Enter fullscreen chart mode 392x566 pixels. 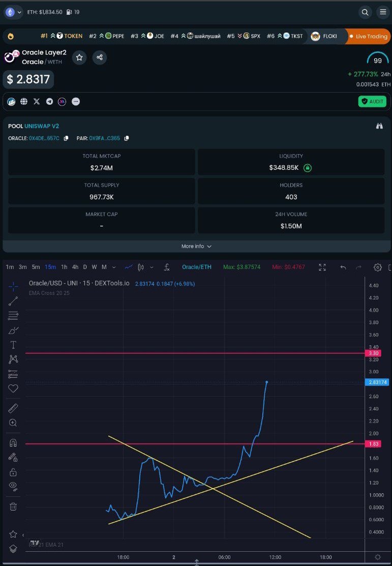(322, 267)
